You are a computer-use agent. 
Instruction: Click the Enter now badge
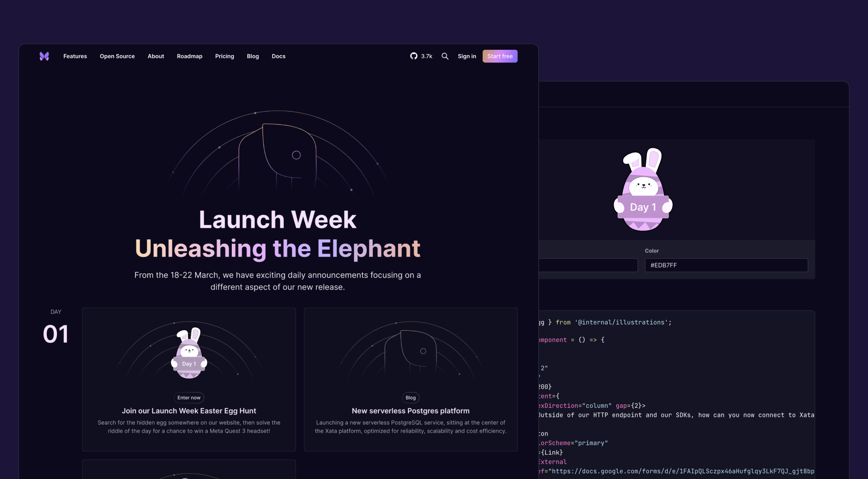point(189,398)
